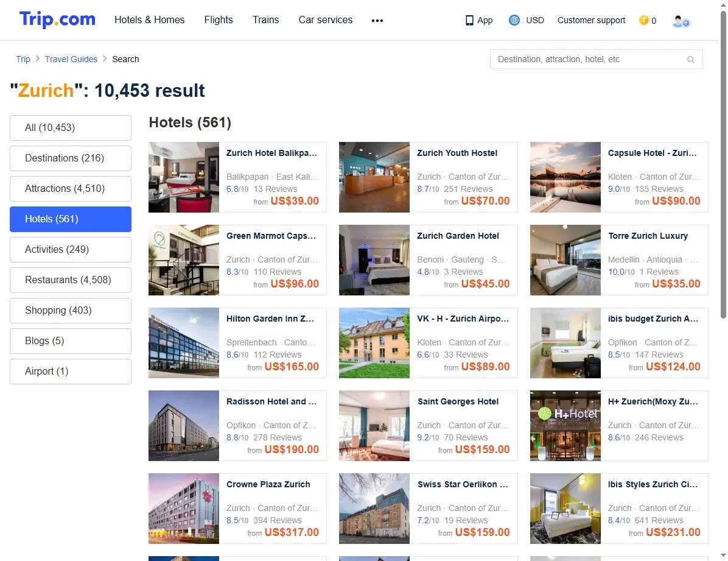Open Zurich Garden Hotel photo
Image resolution: width=728 pixels, height=561 pixels.
click(374, 260)
